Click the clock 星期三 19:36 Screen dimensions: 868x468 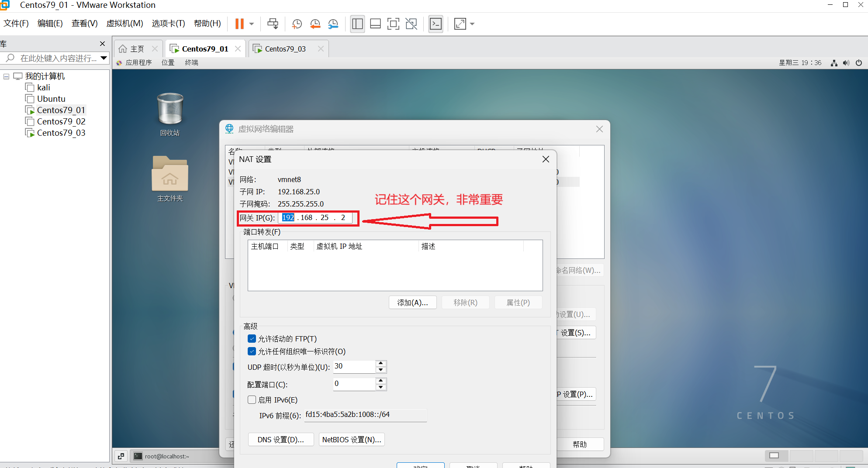(800, 63)
